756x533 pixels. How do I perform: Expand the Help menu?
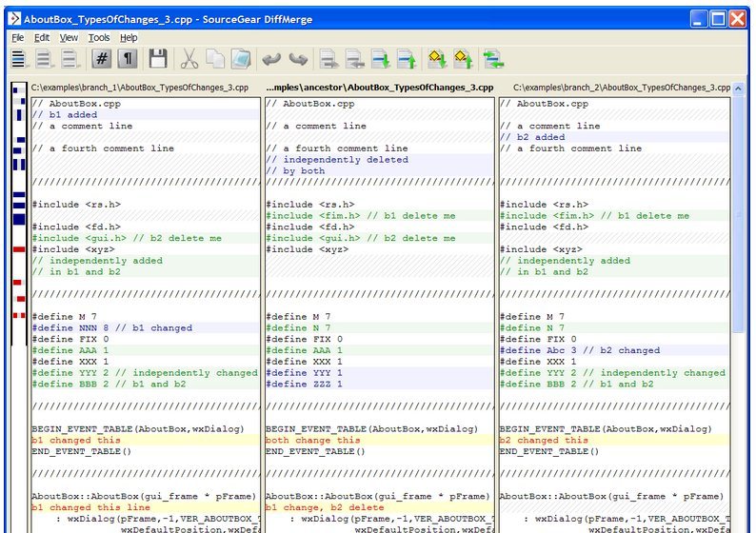129,38
